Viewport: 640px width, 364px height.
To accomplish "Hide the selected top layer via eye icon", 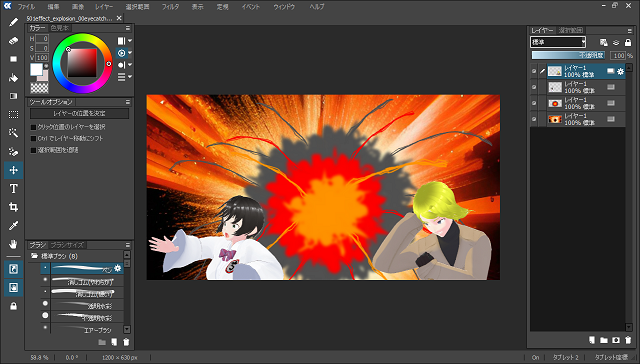I will tap(534, 71).
